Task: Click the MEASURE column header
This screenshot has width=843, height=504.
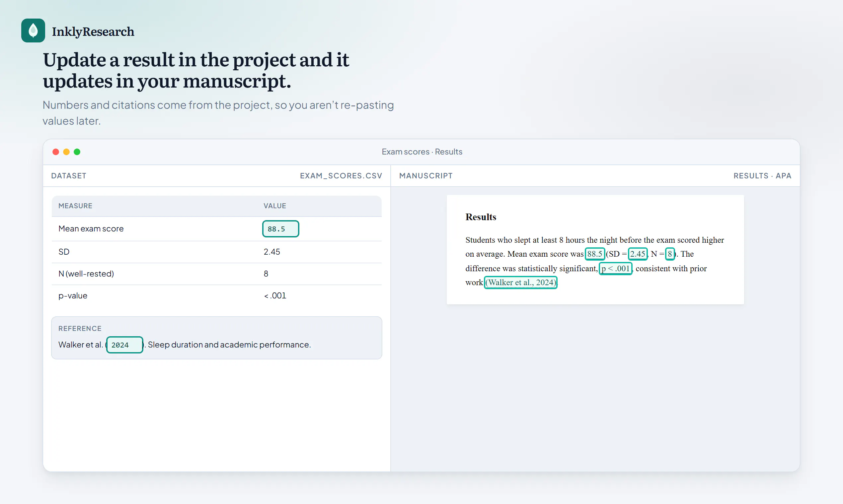Action: click(75, 206)
